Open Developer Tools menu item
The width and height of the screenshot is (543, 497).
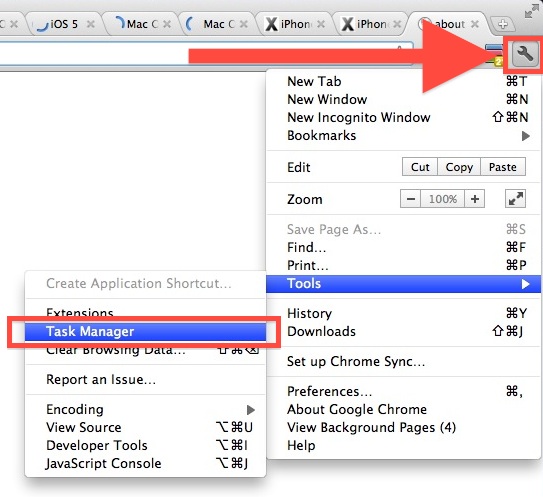pos(145,445)
